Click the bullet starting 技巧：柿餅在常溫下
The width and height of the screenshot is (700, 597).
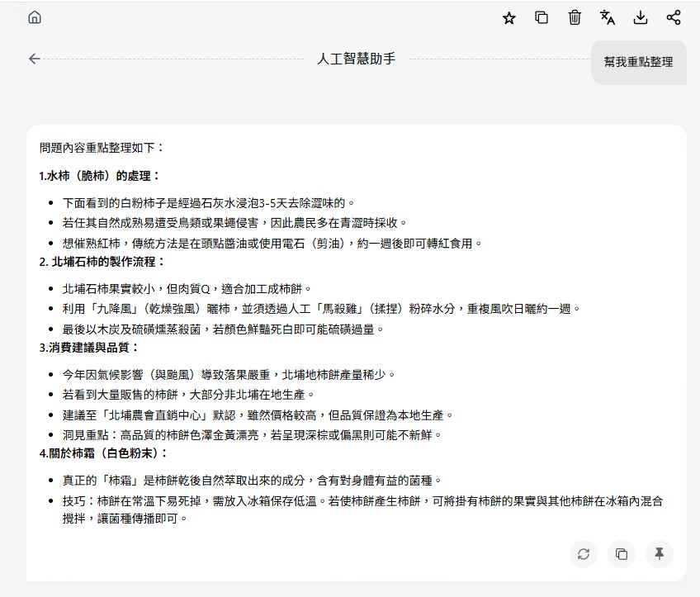click(363, 510)
